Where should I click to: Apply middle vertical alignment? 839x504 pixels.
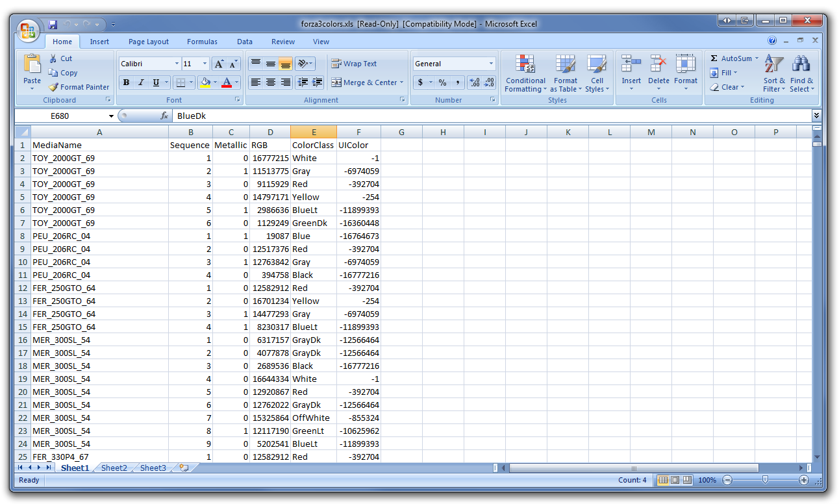[x=270, y=64]
